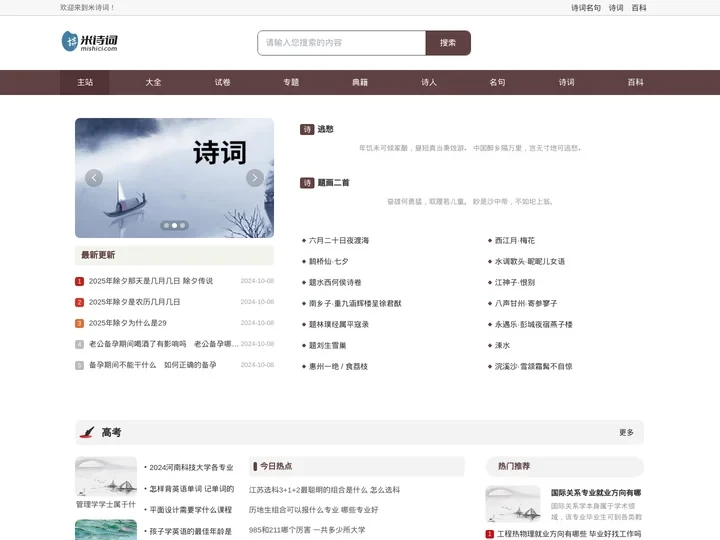Open the 诗词 nav tab
This screenshot has height=540, width=720.
(x=566, y=82)
